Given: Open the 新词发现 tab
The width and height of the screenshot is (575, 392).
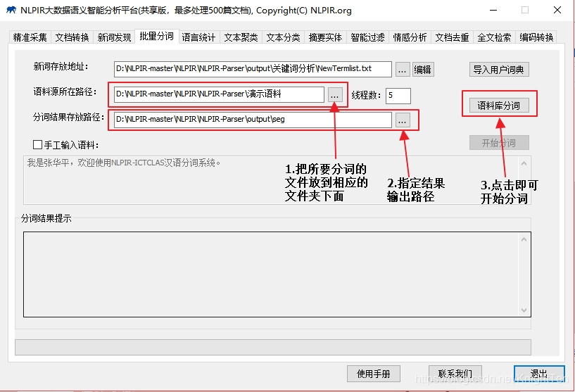Looking at the screenshot, I should tap(115, 37).
